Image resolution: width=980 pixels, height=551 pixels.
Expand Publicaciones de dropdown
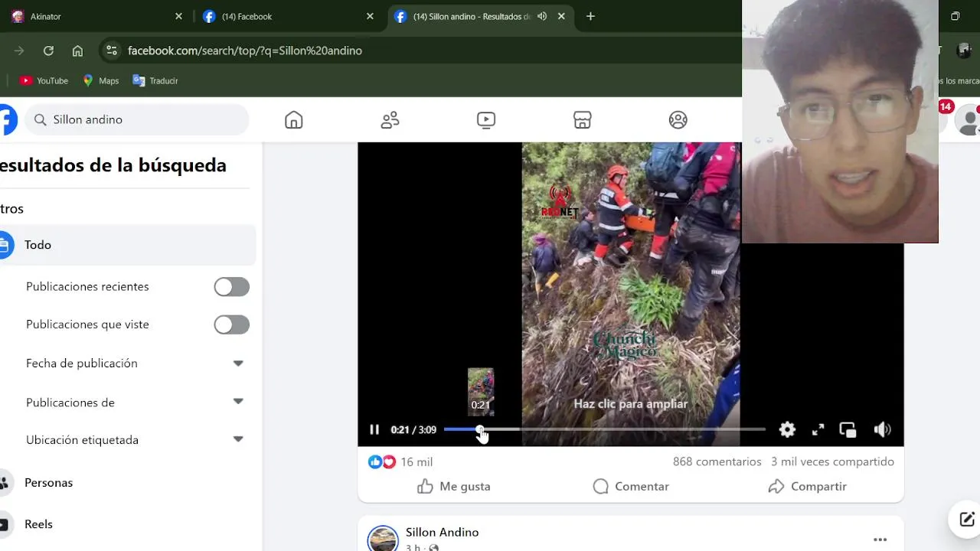point(238,402)
